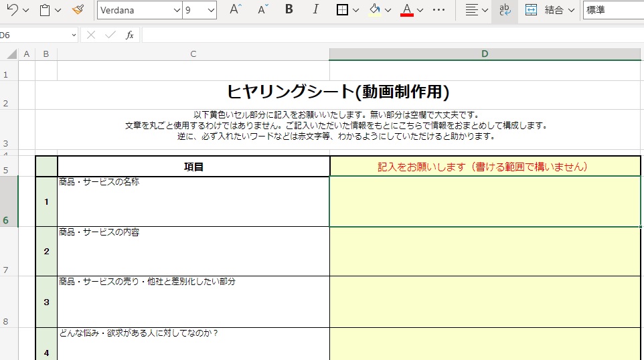
Task: Apply cell borders icon
Action: pyautogui.click(x=342, y=10)
